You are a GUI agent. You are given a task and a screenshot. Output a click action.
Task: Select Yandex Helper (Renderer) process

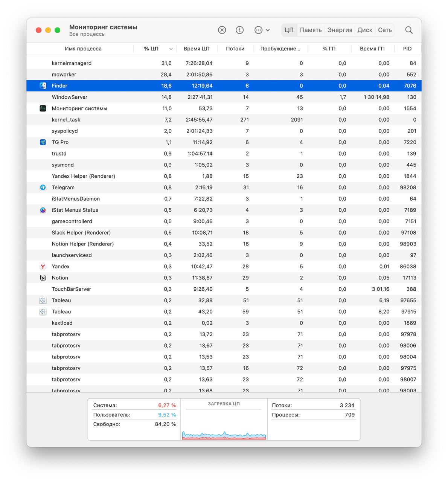pos(224,176)
